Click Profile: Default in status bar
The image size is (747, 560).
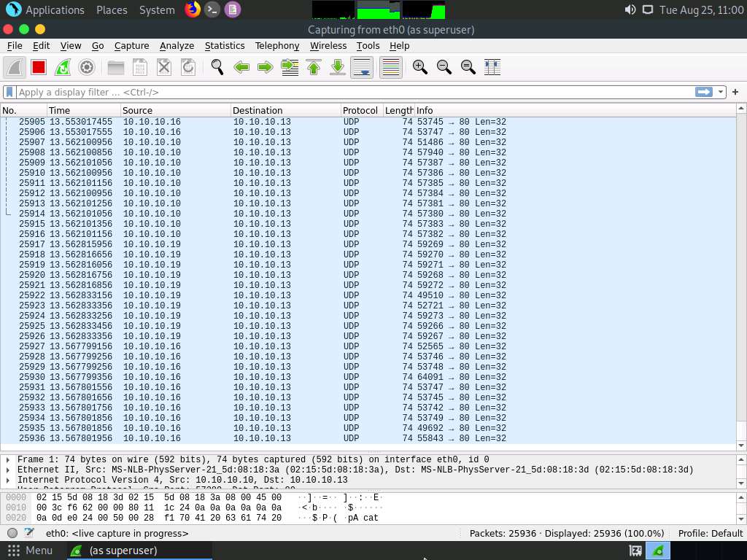pyautogui.click(x=711, y=533)
